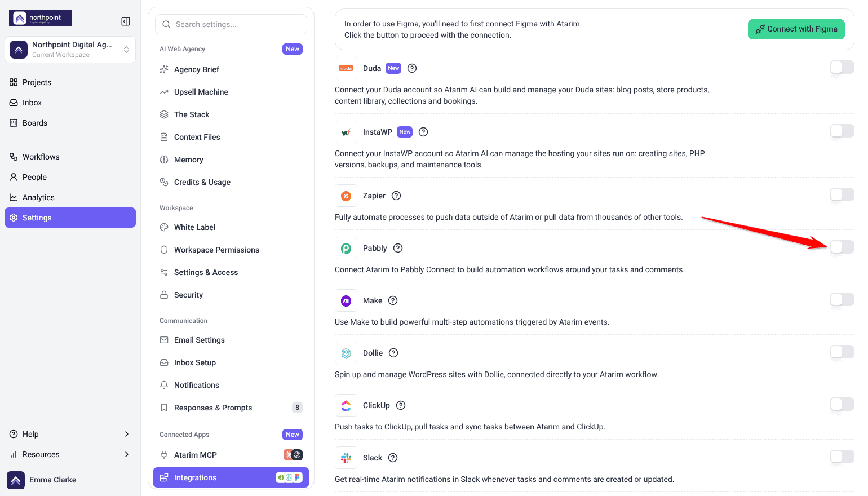Open the Projects page
Viewport: 868px width, 496px height.
pos(70,82)
